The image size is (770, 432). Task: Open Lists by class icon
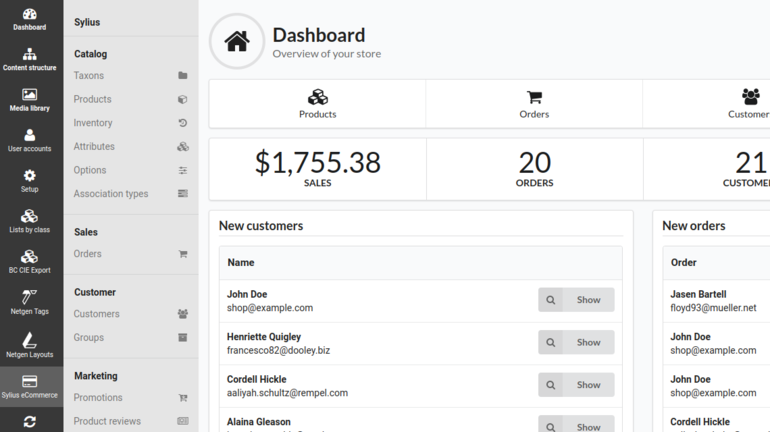pyautogui.click(x=30, y=222)
